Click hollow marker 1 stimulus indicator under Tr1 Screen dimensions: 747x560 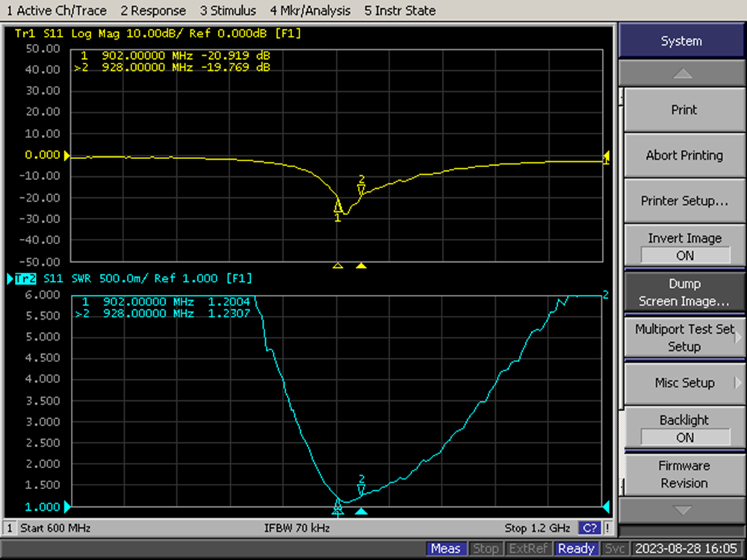click(338, 265)
